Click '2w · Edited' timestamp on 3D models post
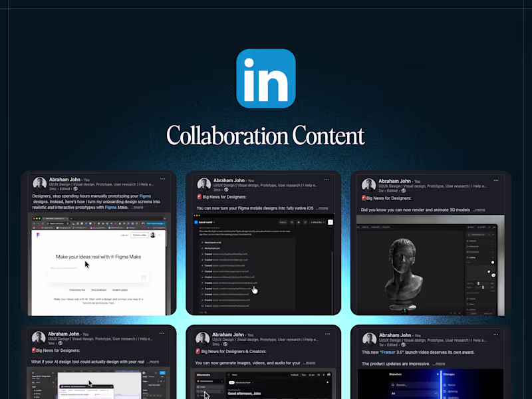Image resolution: width=532 pixels, height=399 pixels. pyautogui.click(x=388, y=191)
